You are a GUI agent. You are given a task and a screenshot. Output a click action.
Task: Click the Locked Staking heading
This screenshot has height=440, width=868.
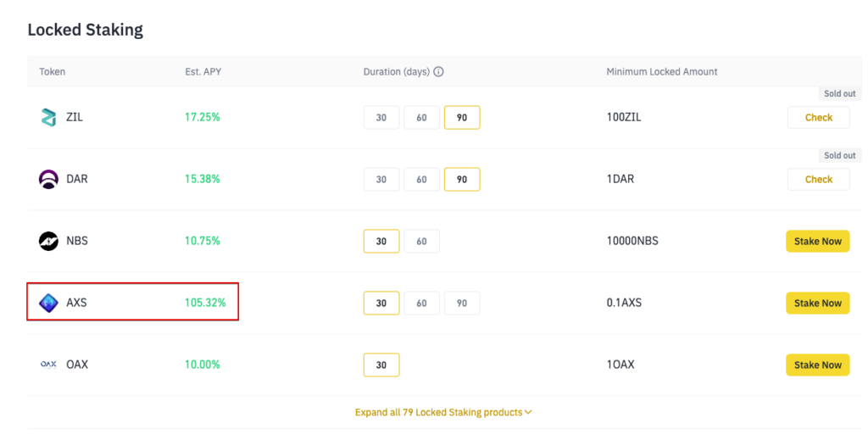86,30
